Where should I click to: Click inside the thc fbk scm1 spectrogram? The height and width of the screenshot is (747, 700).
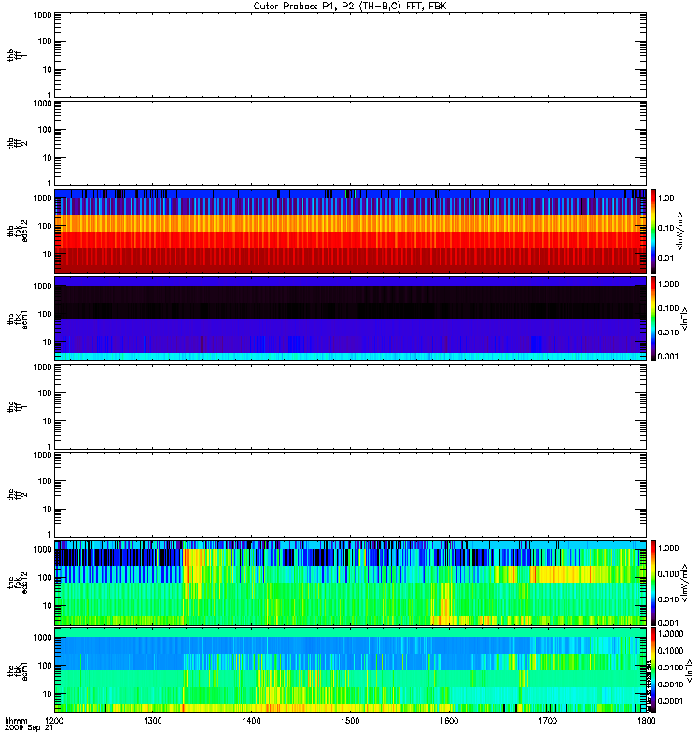point(350,670)
